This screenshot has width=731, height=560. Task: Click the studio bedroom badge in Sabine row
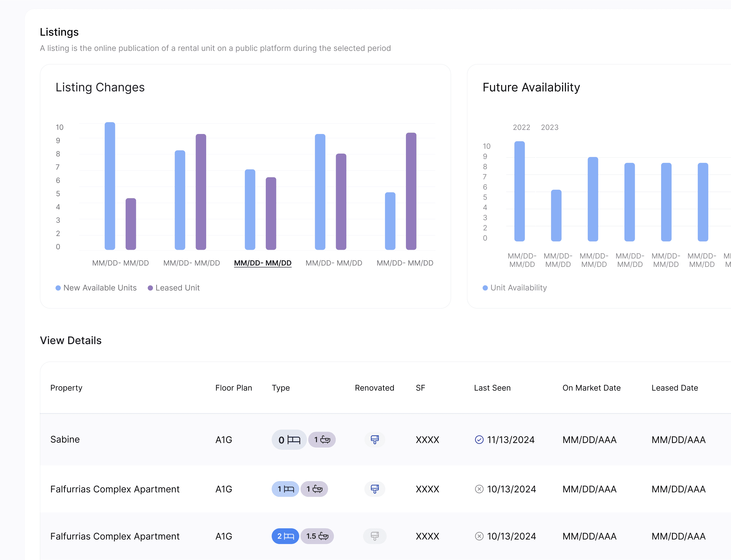[x=289, y=440]
